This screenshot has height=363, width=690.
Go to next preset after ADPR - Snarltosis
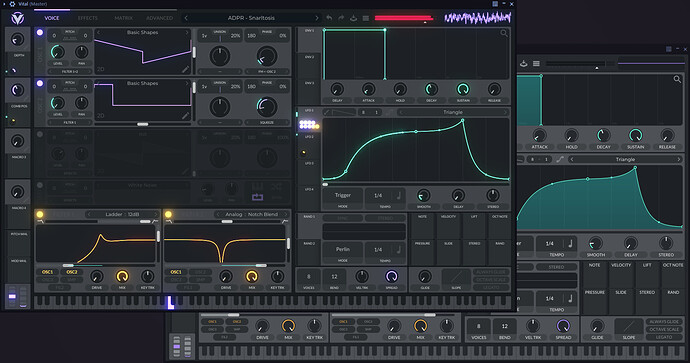pyautogui.click(x=316, y=18)
